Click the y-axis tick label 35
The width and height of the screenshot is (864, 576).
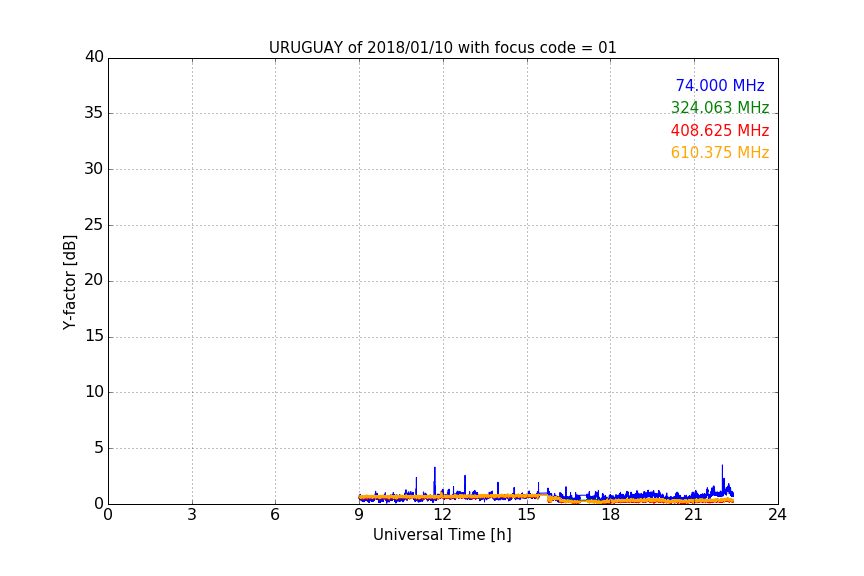coord(94,113)
